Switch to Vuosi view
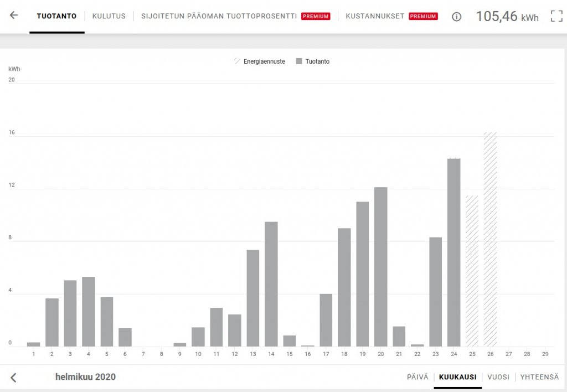The width and height of the screenshot is (567, 392). click(x=498, y=377)
